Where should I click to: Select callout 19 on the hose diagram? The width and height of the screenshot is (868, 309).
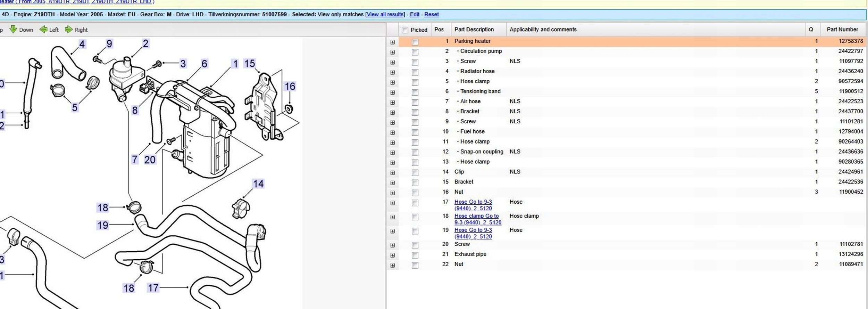[x=103, y=225]
